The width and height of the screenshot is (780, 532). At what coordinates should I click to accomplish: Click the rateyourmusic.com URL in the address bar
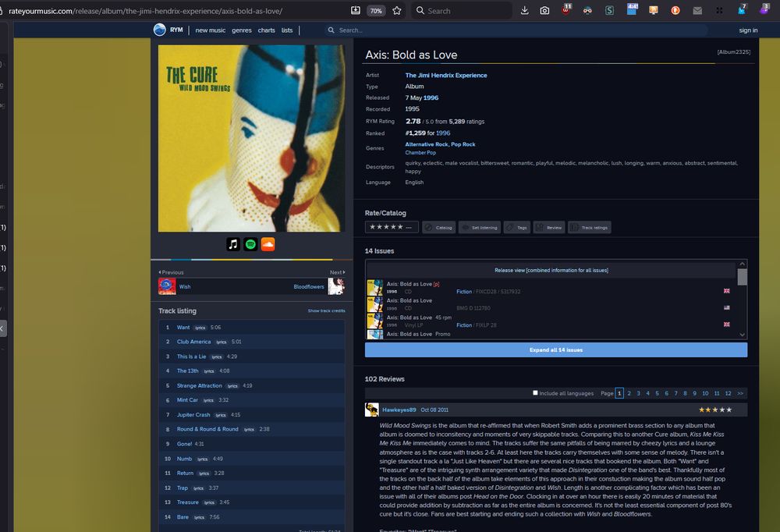tap(145, 10)
